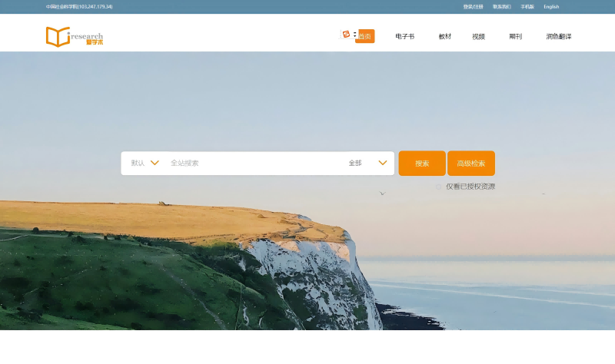615x364 pixels.
Task: Open the 电子书 menu item
Action: (x=404, y=36)
